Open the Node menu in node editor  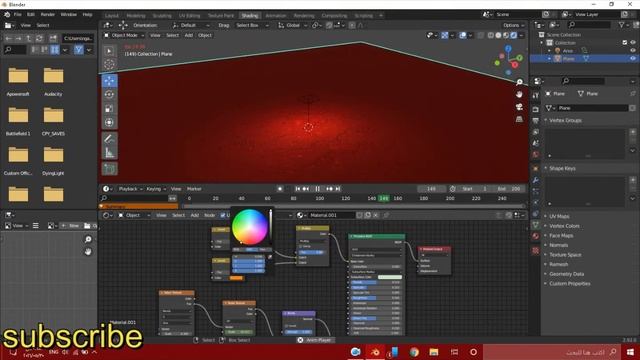tap(209, 215)
